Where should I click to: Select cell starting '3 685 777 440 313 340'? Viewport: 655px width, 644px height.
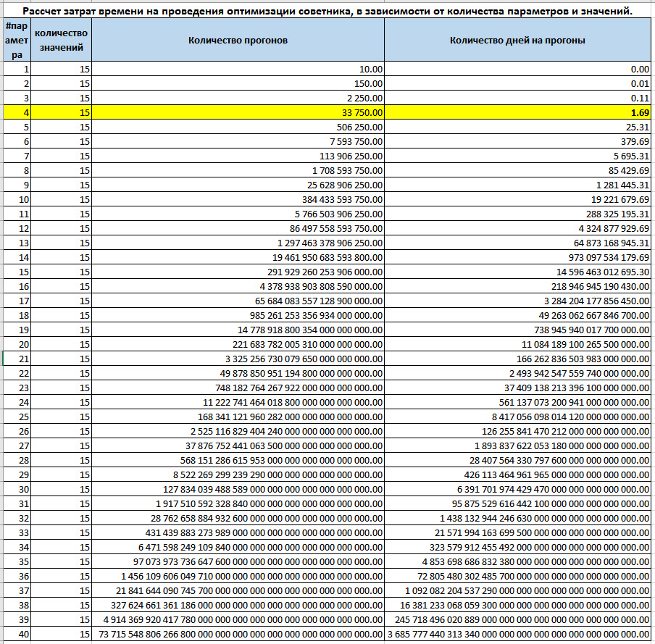517,634
